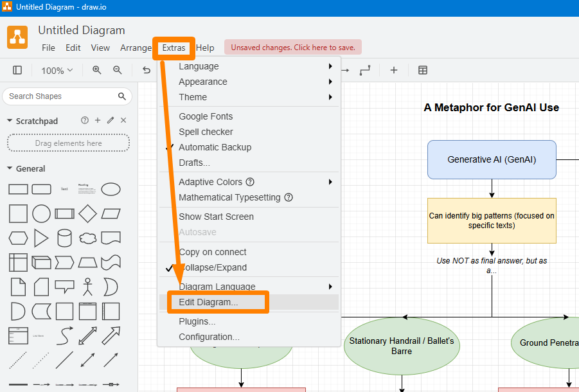Choose Show Start Screen entry
The width and height of the screenshot is (579, 392).
pos(249,217)
